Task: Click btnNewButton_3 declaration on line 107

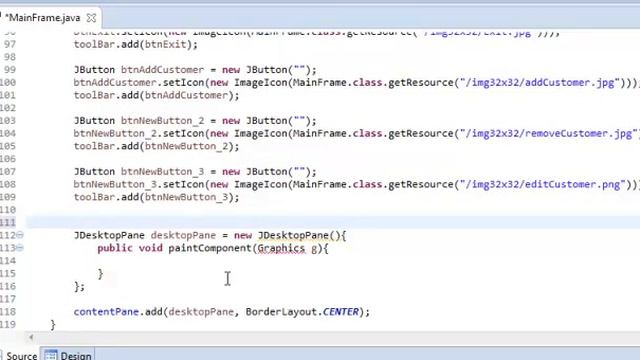Action: pyautogui.click(x=162, y=172)
